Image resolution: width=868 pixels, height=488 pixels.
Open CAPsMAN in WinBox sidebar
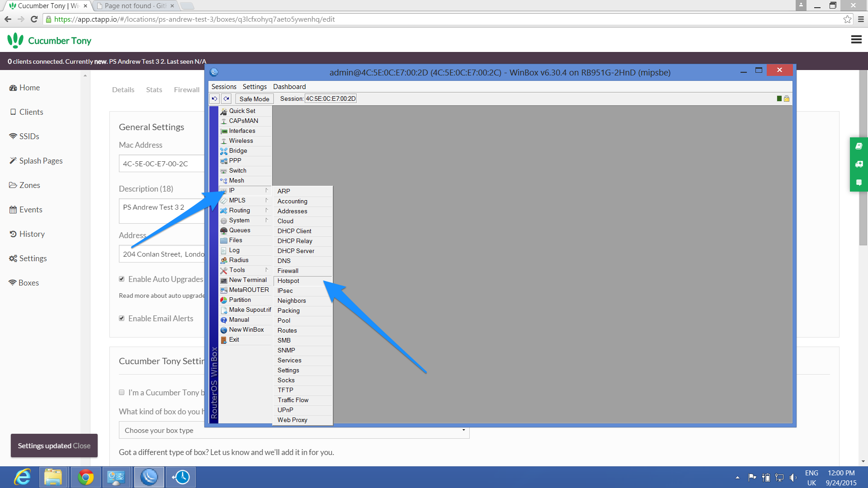tap(245, 121)
